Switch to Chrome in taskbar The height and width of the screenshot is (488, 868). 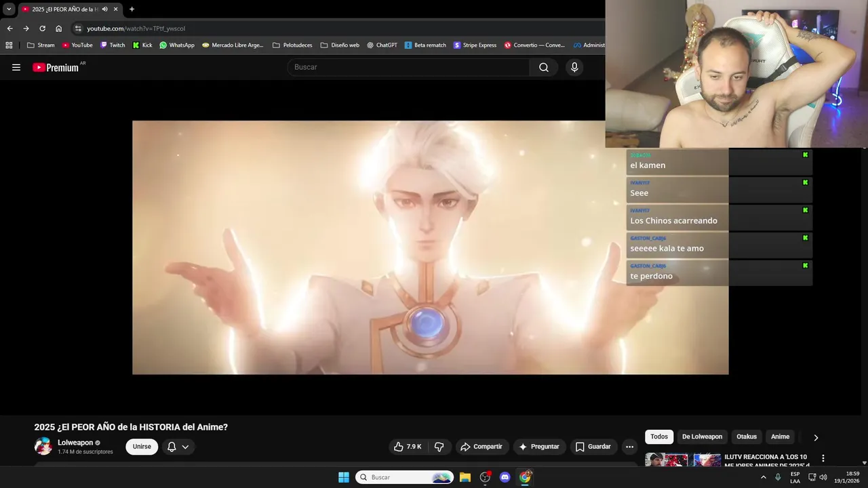click(525, 477)
